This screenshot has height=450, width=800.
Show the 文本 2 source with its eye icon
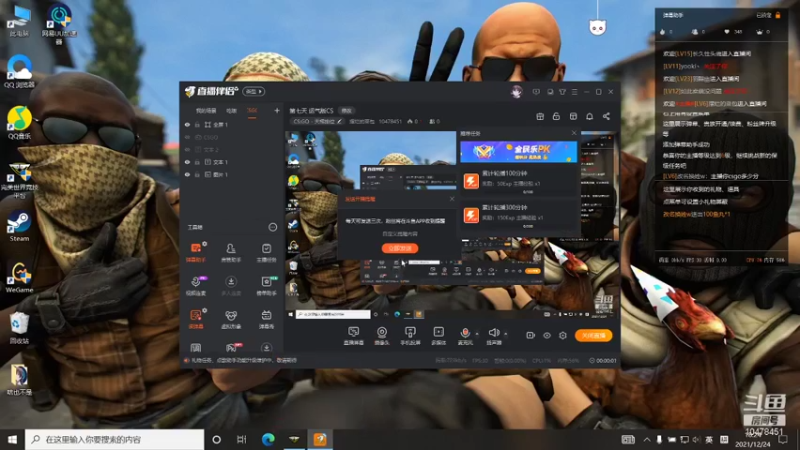pos(187,149)
